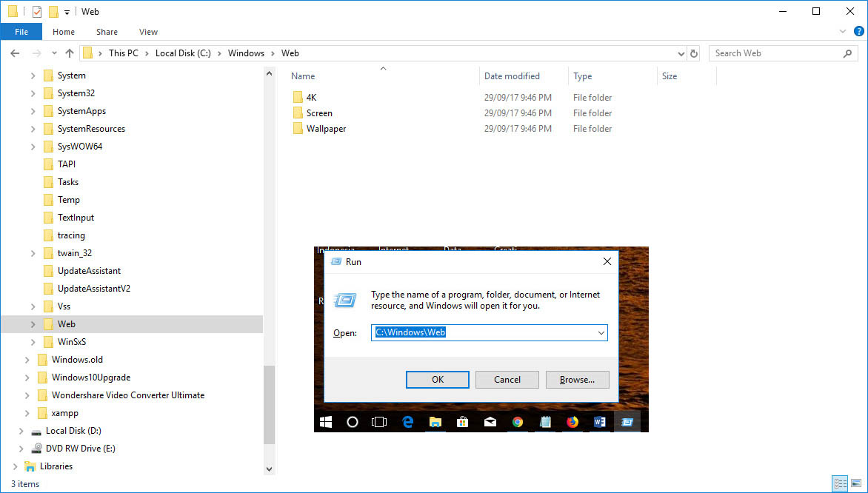Launch Microsoft Edge from the taskbar
This screenshot has height=493, width=868.
(x=408, y=421)
